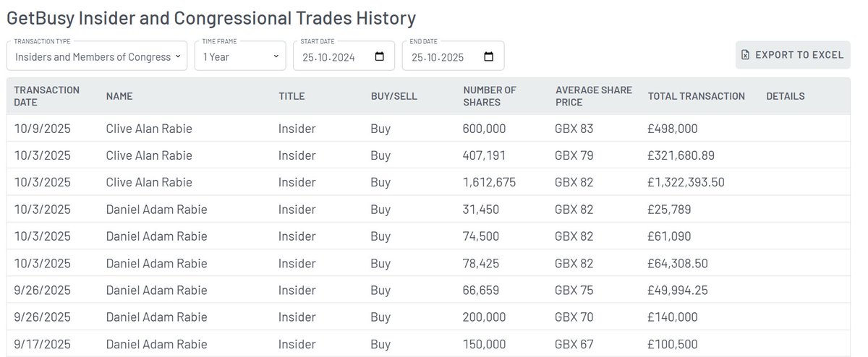Click the Title column header
The image size is (868, 357).
(x=292, y=96)
